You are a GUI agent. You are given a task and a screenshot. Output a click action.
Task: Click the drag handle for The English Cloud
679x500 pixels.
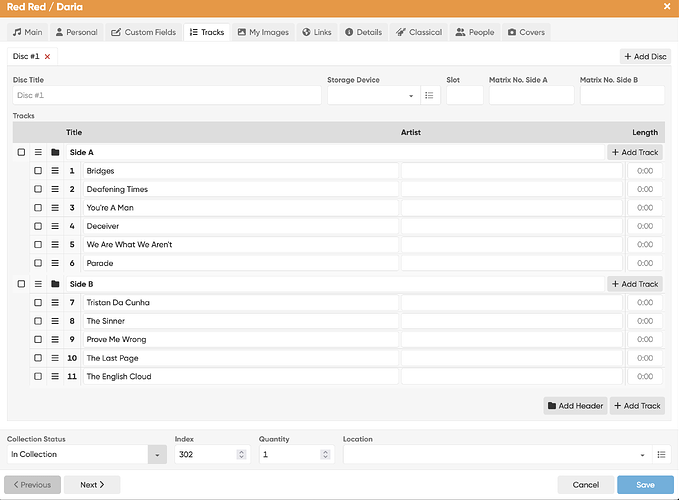[x=55, y=376]
